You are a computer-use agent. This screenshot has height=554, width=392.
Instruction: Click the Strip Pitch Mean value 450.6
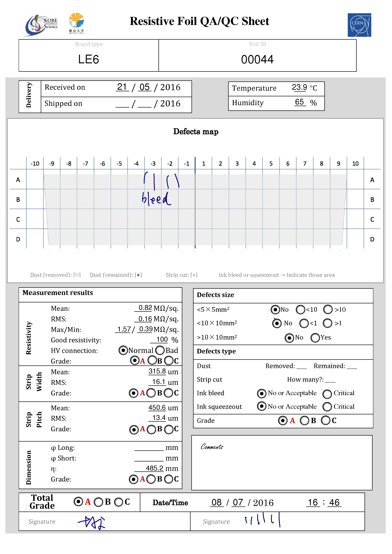pyautogui.click(x=157, y=408)
